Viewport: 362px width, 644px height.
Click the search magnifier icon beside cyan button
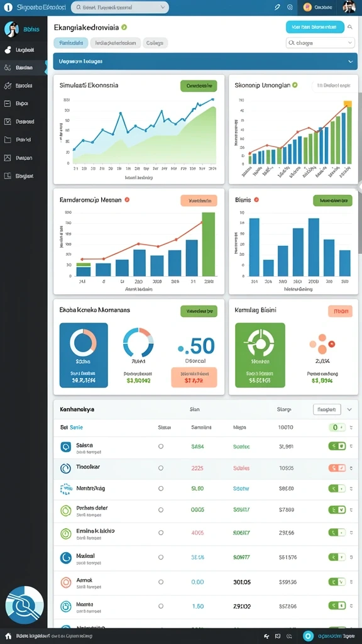coord(350,27)
